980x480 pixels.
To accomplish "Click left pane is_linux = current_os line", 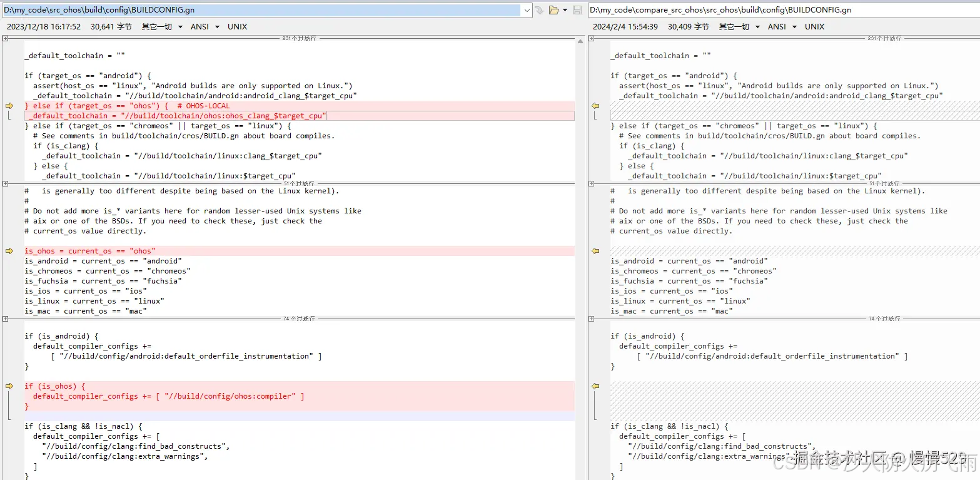I will click(94, 301).
